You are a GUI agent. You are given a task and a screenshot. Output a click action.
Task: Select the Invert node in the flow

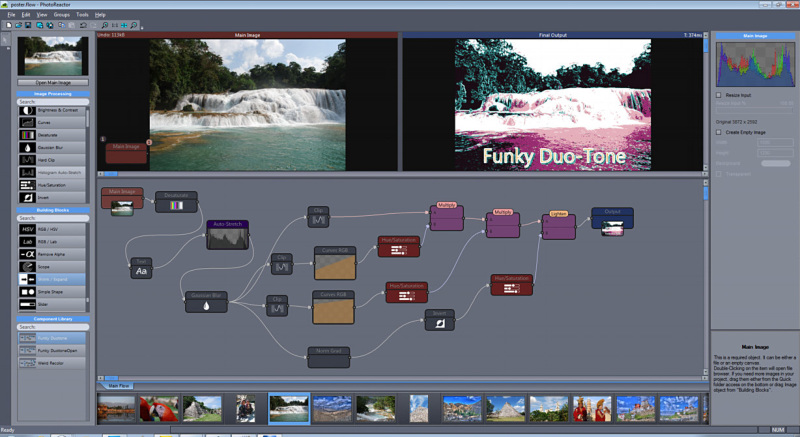pos(440,320)
